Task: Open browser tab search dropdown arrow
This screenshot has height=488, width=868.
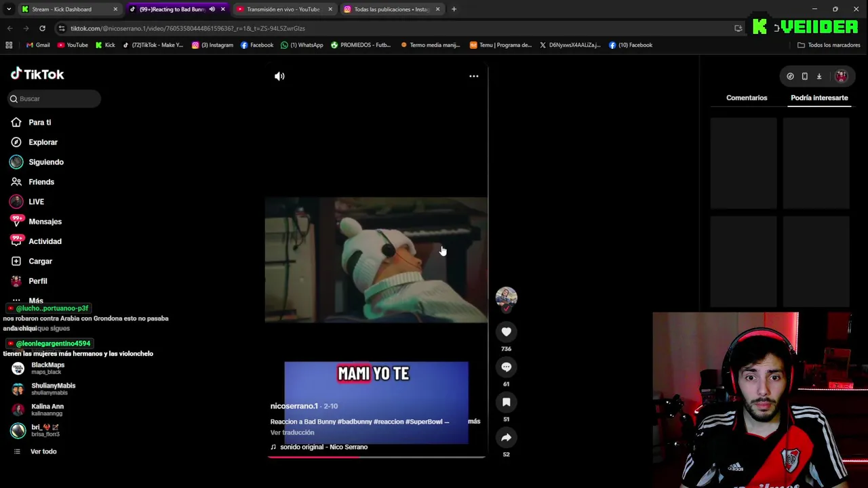Action: coord(9,9)
